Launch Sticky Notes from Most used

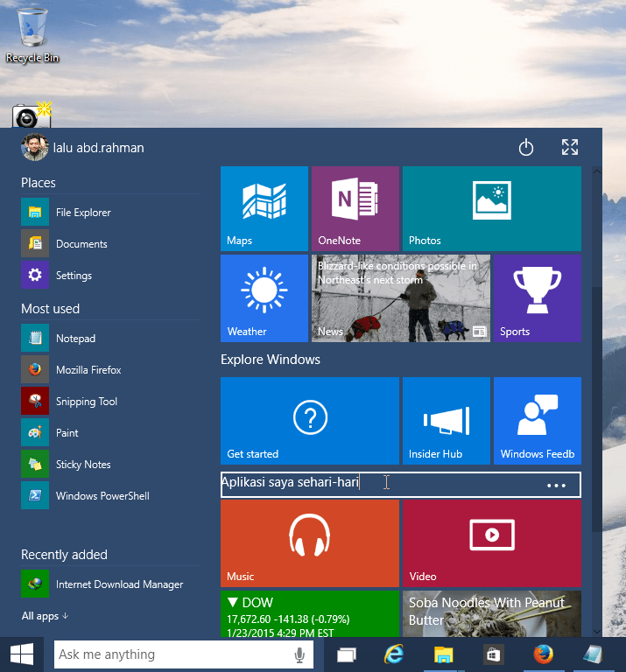tap(109, 464)
